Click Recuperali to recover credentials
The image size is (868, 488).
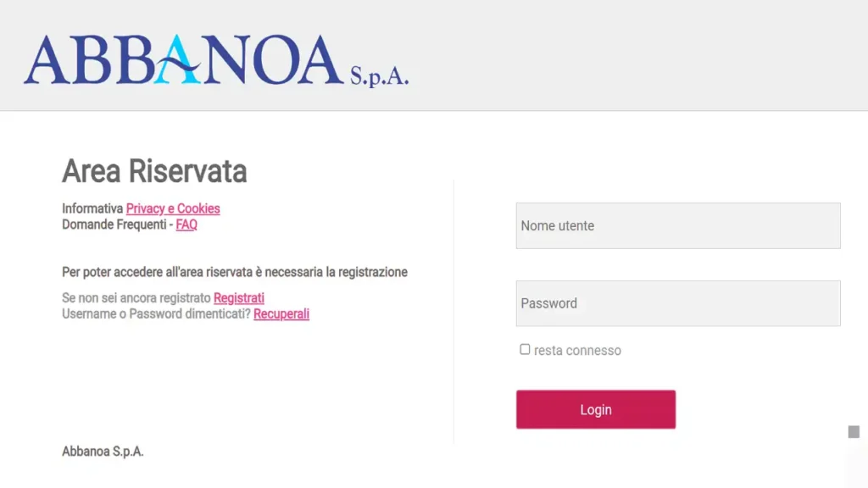pyautogui.click(x=281, y=313)
